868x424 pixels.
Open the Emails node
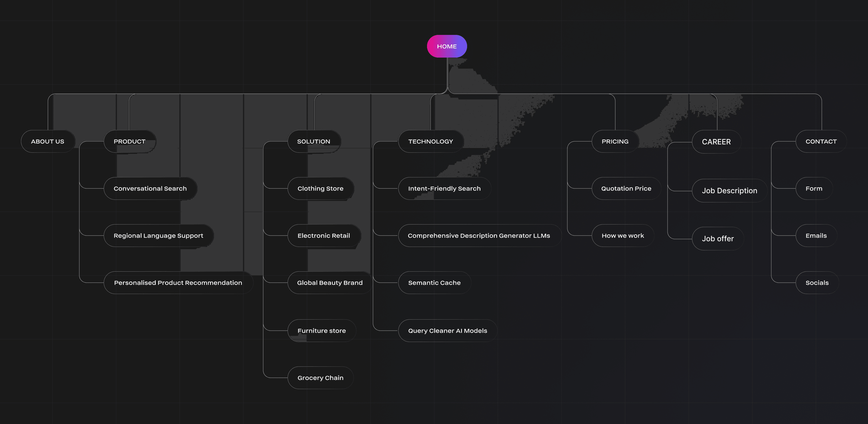tap(816, 236)
